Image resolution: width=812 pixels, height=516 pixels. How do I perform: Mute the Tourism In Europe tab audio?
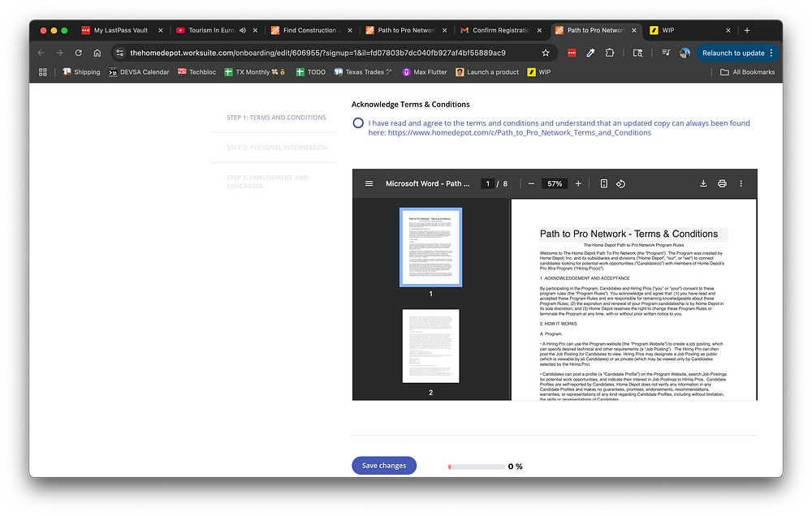[242, 30]
